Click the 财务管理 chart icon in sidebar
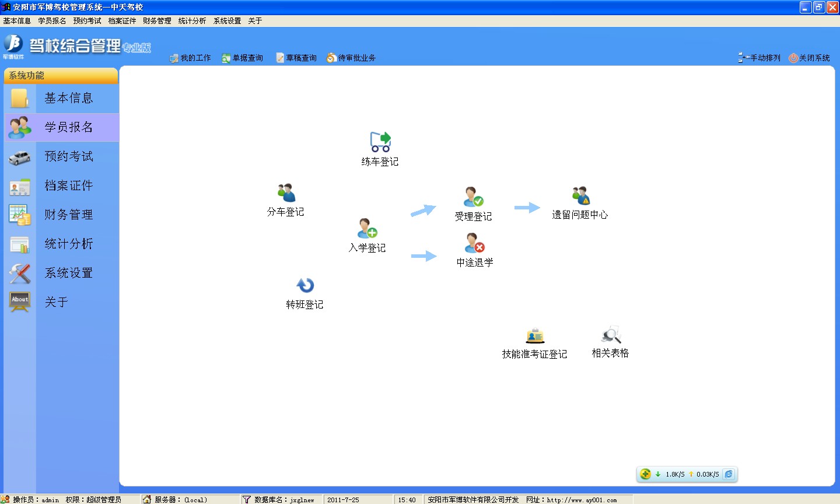Image resolution: width=840 pixels, height=504 pixels. [x=20, y=215]
